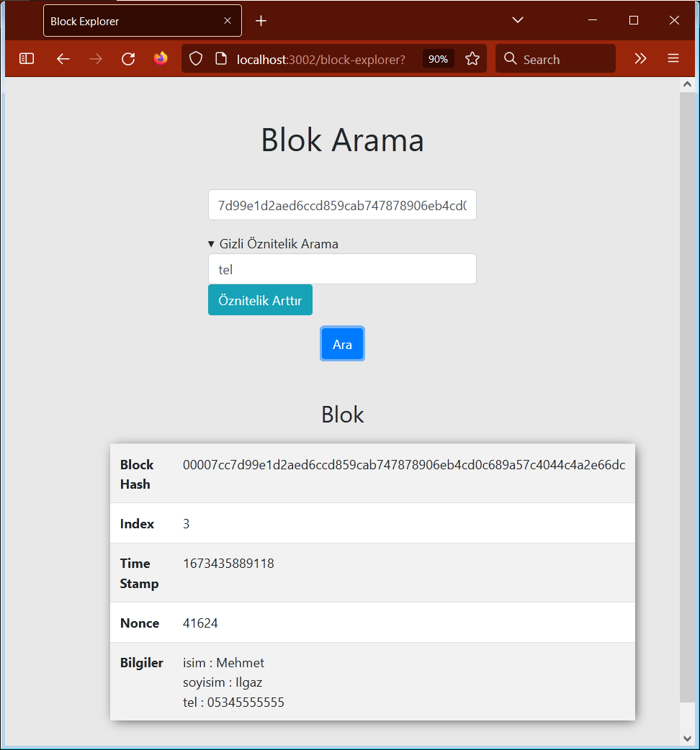Screen dimensions: 700x750
Task: Reset the 90% page zoom indicator
Action: 437,59
